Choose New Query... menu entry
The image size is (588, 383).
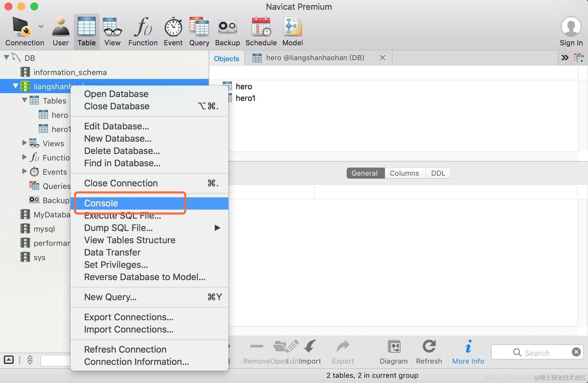(x=149, y=297)
